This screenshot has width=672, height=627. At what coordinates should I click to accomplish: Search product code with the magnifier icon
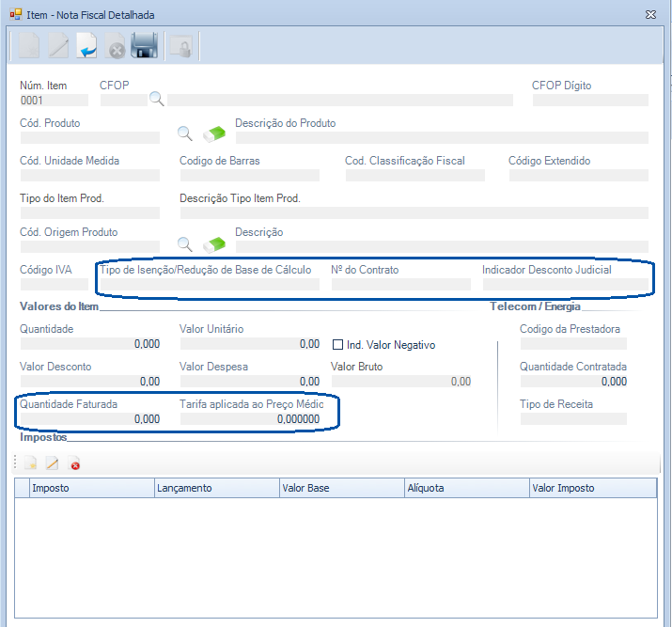coord(185,133)
